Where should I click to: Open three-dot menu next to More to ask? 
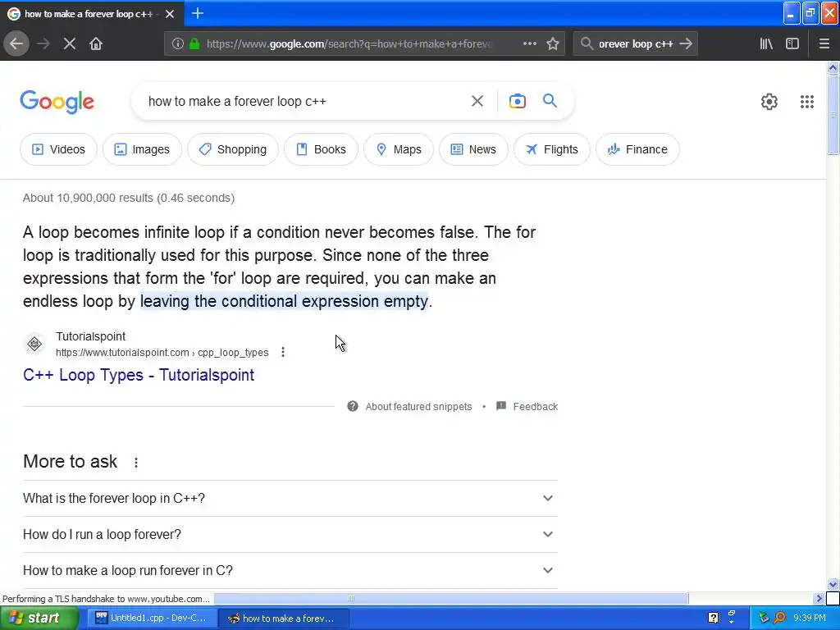[136, 463]
